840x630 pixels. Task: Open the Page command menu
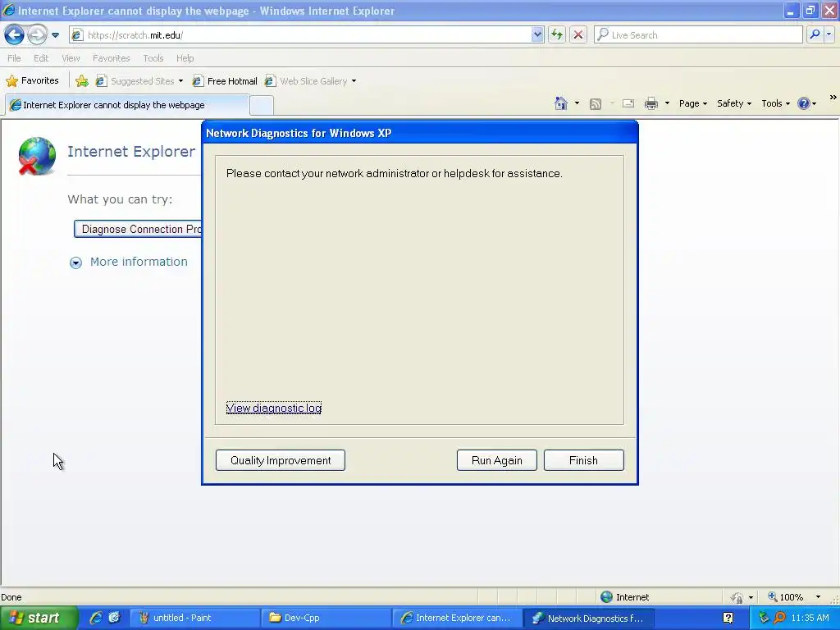(692, 103)
